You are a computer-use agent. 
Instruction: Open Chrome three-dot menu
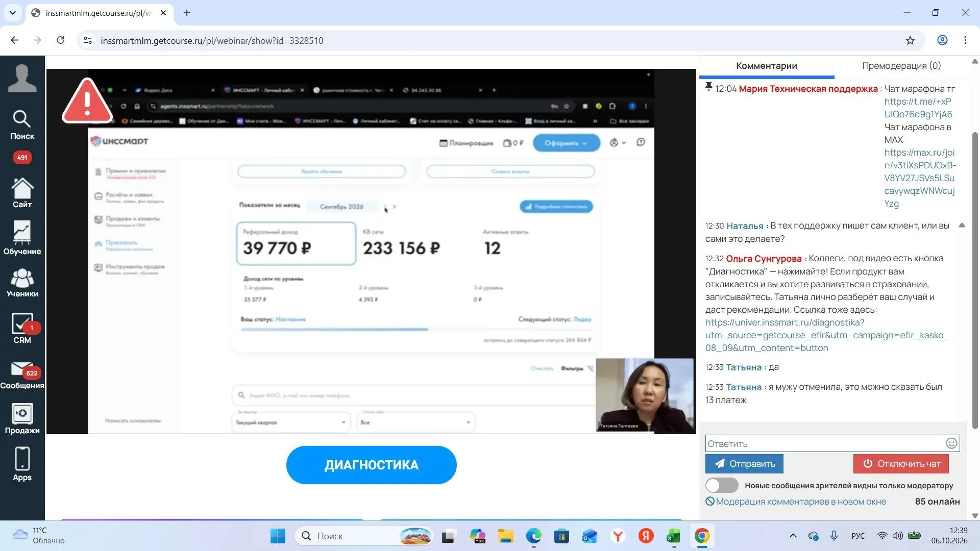[x=965, y=40]
